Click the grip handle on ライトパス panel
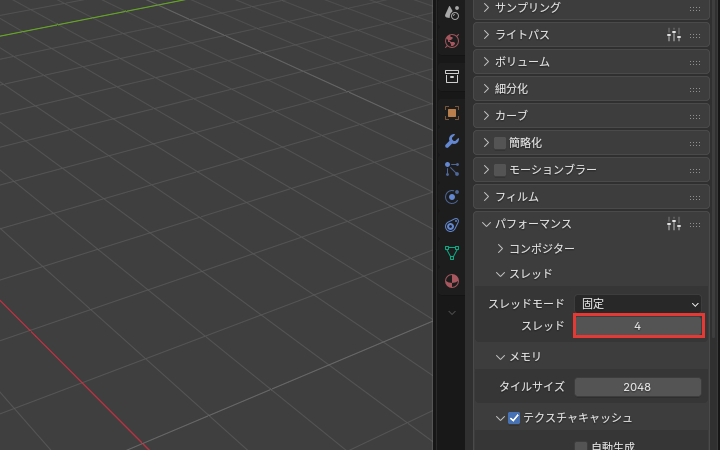The height and width of the screenshot is (450, 720). [x=695, y=35]
